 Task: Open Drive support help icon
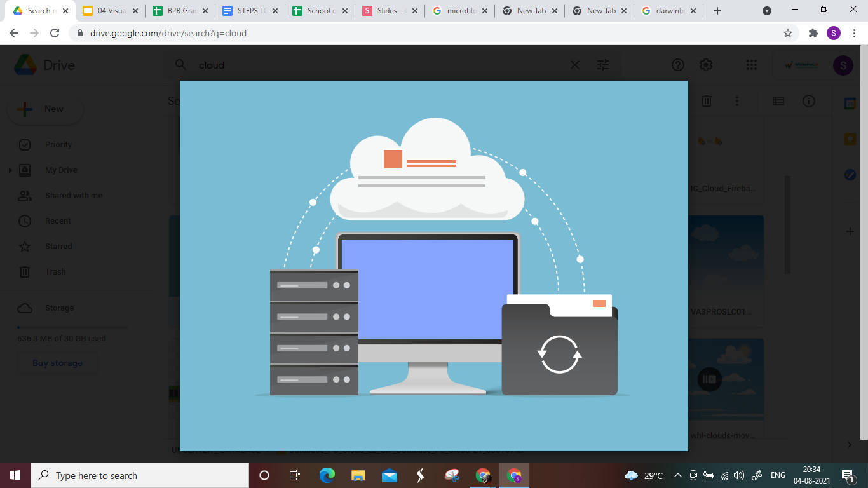[x=678, y=65]
